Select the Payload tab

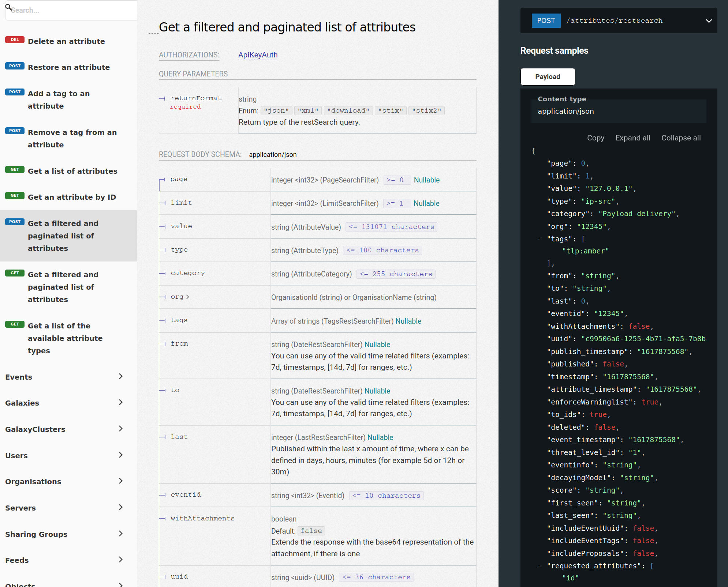pyautogui.click(x=548, y=77)
